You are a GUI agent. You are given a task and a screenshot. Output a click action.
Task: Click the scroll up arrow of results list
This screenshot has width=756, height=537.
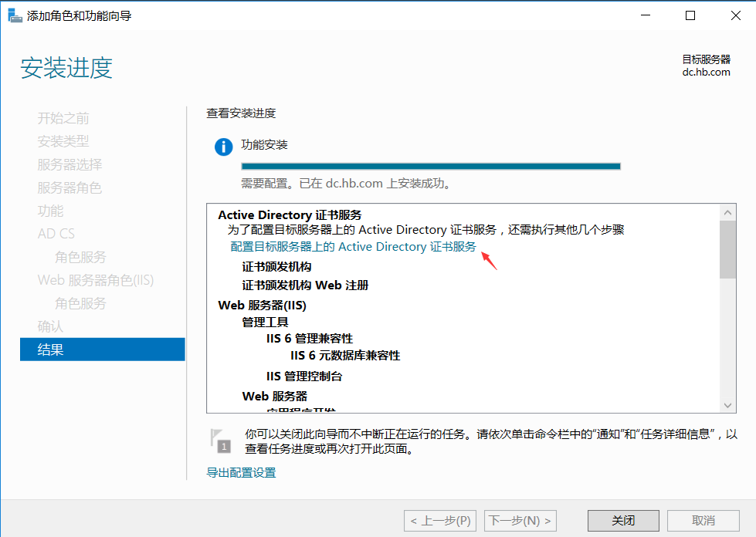tap(727, 212)
